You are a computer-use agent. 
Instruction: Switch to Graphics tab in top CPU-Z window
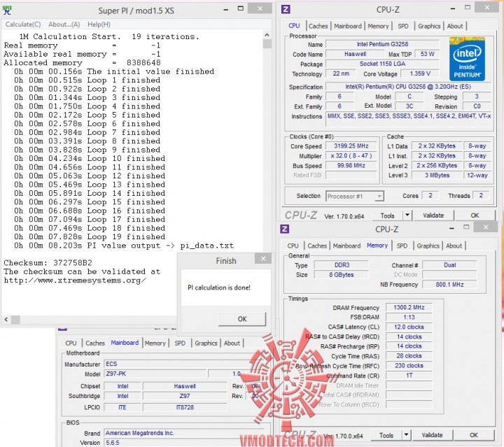429,26
